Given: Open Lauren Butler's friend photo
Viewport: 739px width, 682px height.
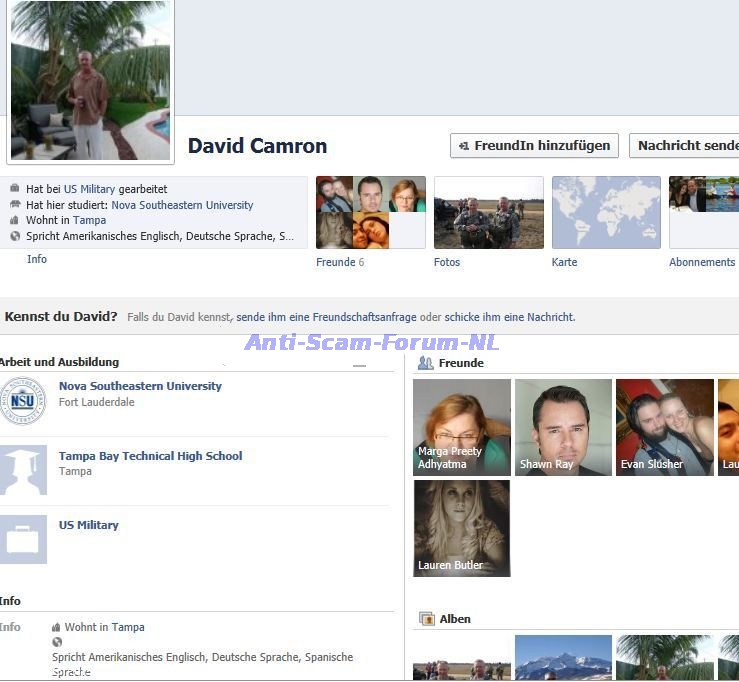Looking at the screenshot, I should pyautogui.click(x=462, y=528).
